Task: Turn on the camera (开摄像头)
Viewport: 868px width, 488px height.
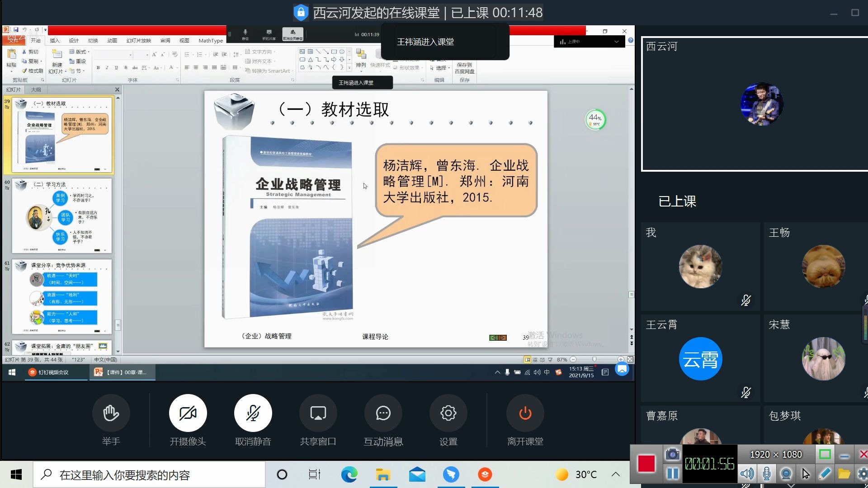Action: pos(188,413)
